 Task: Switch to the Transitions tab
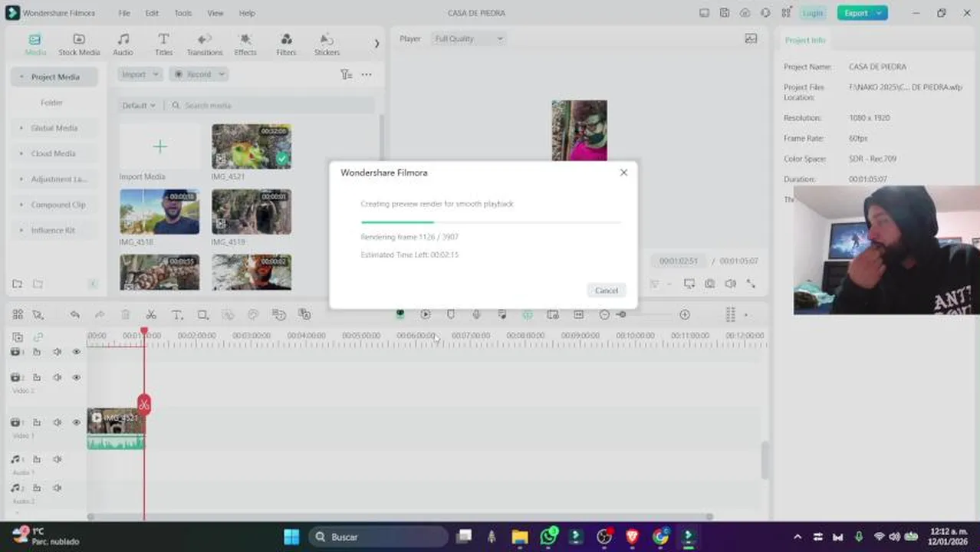coord(205,44)
